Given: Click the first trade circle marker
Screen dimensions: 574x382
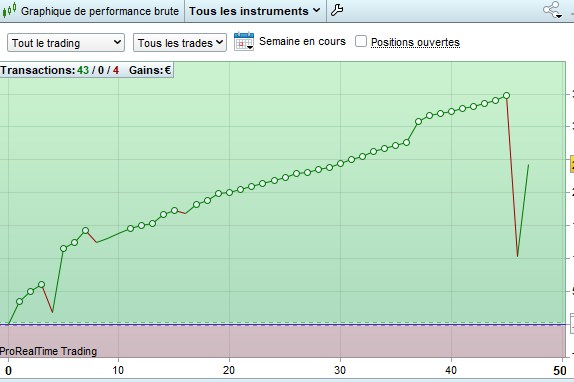Looking at the screenshot, I should coord(19,302).
